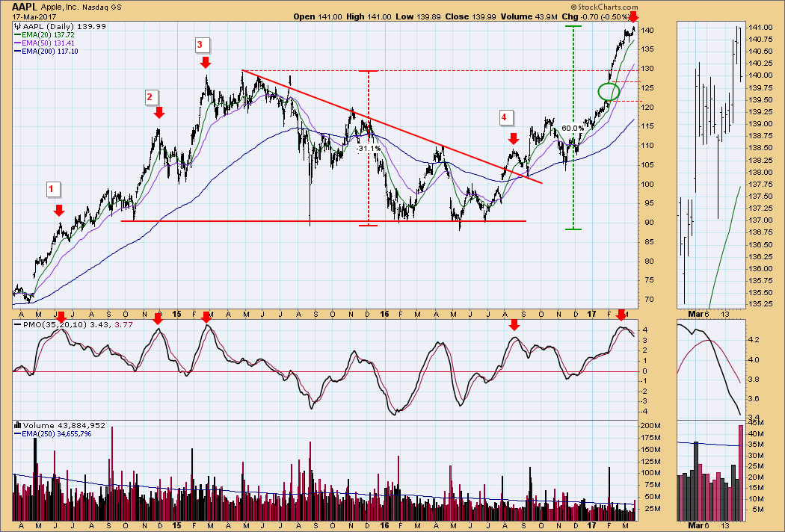This screenshot has width=785, height=532.
Task: Click the red 3.77 PMO signal value
Action: point(124,324)
